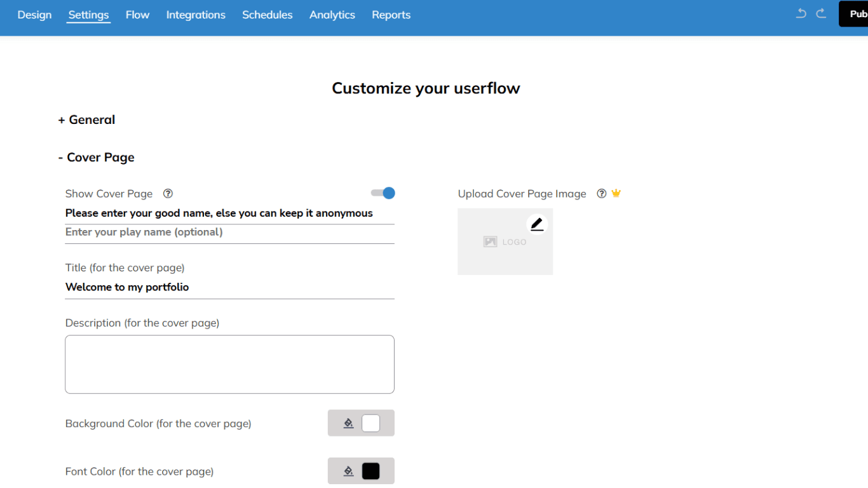Pick the black font color swatch

[x=370, y=471]
